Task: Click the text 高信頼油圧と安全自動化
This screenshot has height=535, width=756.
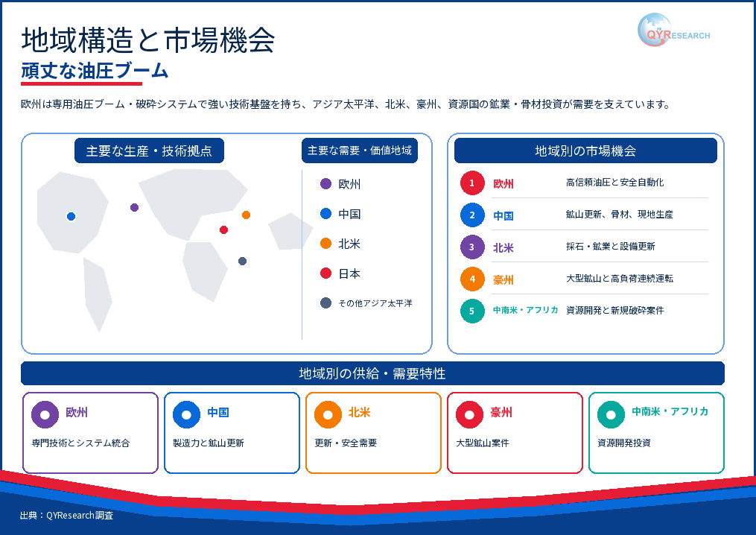Action: [x=614, y=183]
